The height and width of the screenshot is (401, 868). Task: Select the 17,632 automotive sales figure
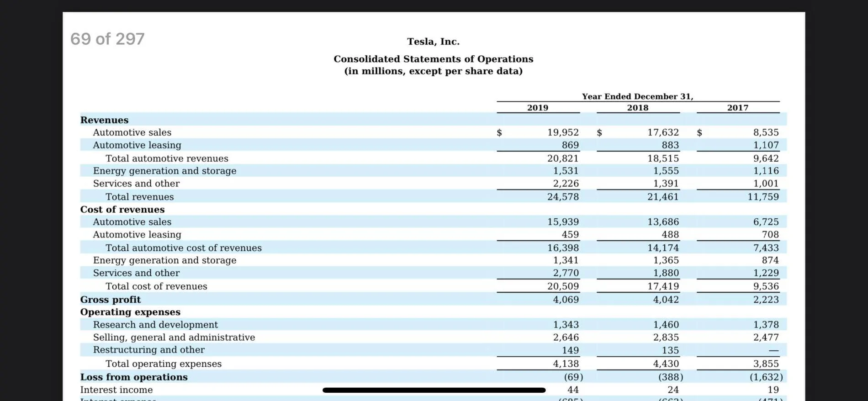pyautogui.click(x=663, y=132)
